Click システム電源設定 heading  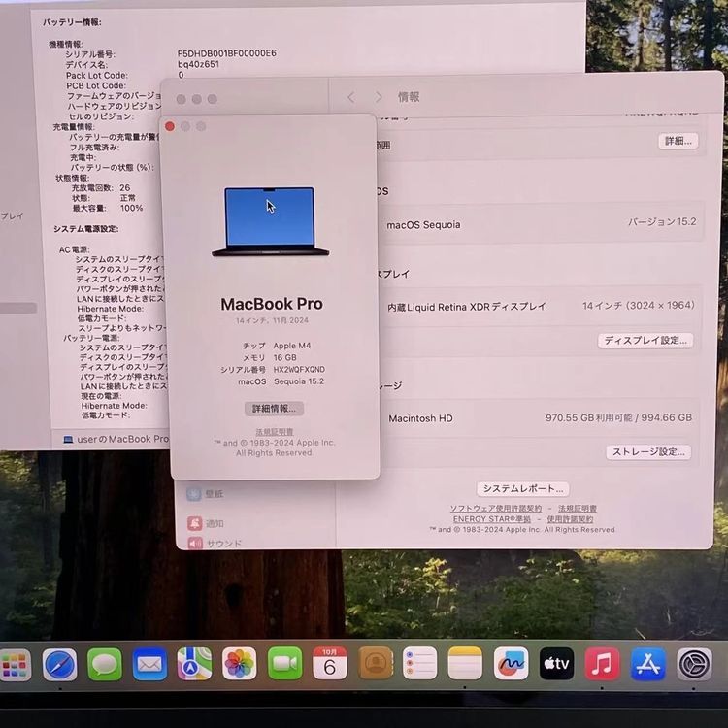[x=85, y=229]
